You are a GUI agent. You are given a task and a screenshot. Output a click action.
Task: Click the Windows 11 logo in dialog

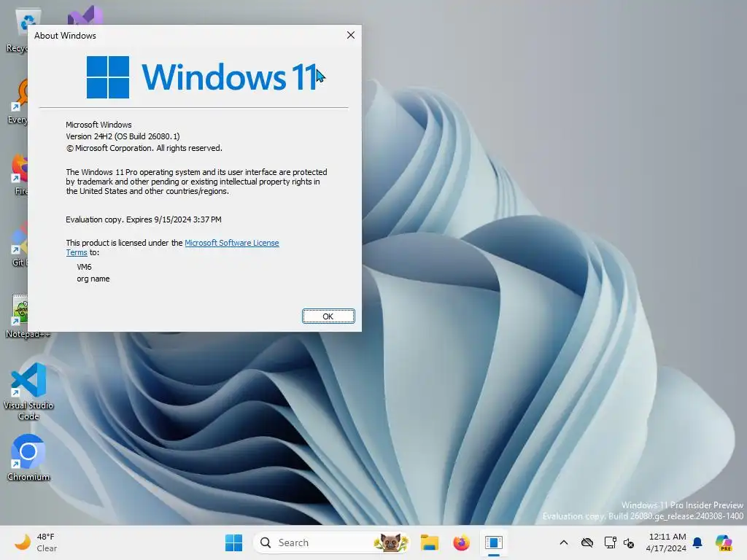coord(203,77)
